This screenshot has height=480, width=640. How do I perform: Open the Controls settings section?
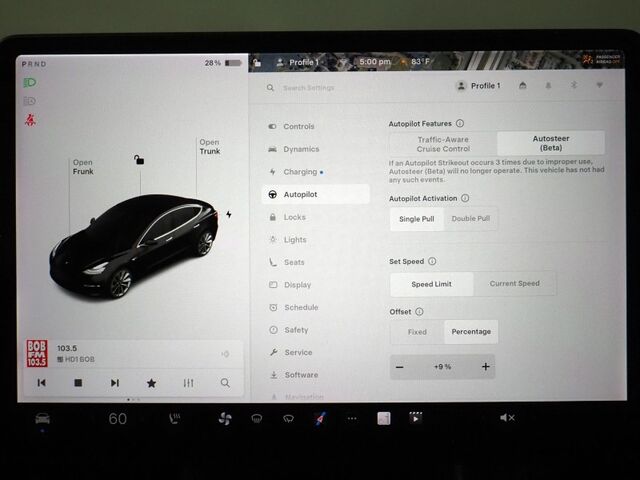pyautogui.click(x=298, y=127)
